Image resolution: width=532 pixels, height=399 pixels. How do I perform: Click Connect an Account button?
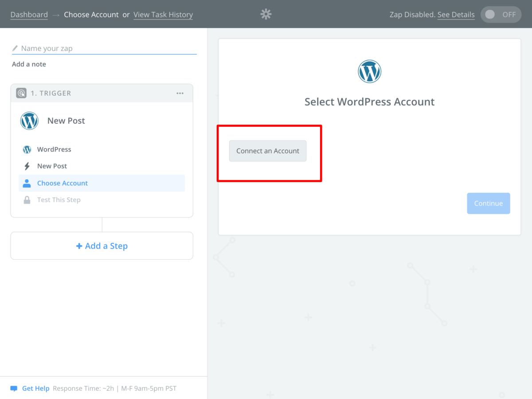coord(268,151)
